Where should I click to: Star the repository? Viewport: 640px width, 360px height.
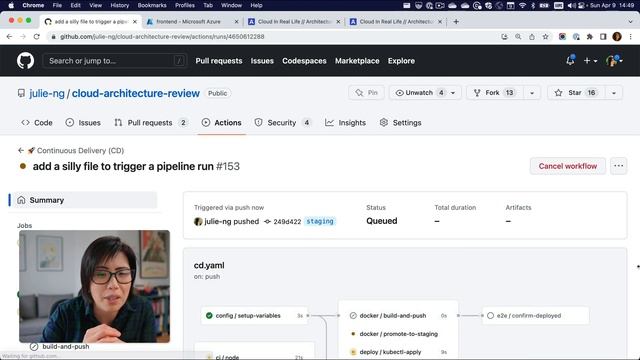tap(576, 93)
